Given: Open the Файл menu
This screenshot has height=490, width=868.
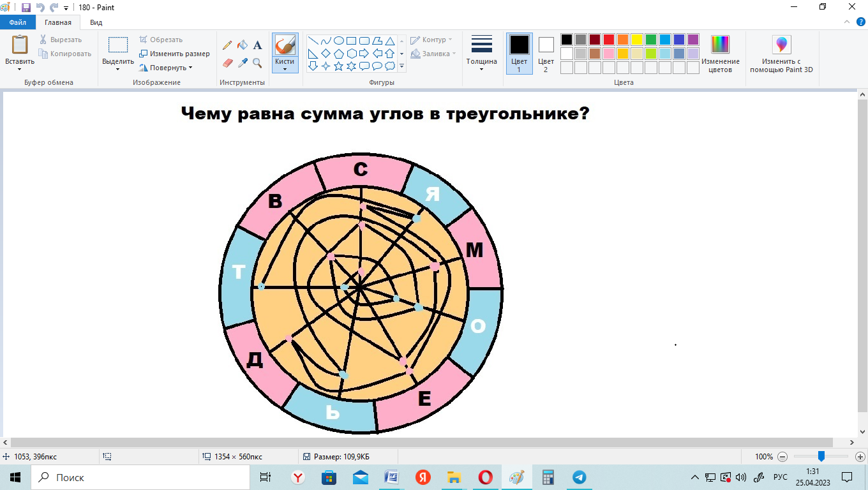Looking at the screenshot, I should coord(17,22).
